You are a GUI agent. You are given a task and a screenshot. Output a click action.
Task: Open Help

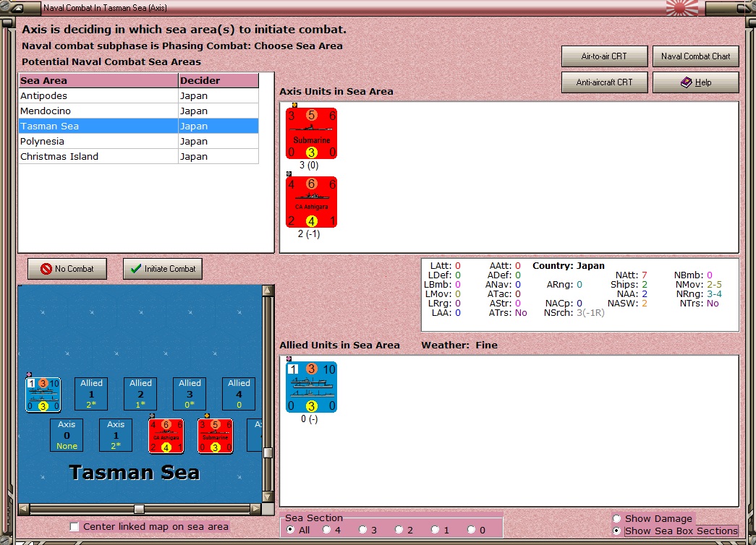pyautogui.click(x=695, y=82)
